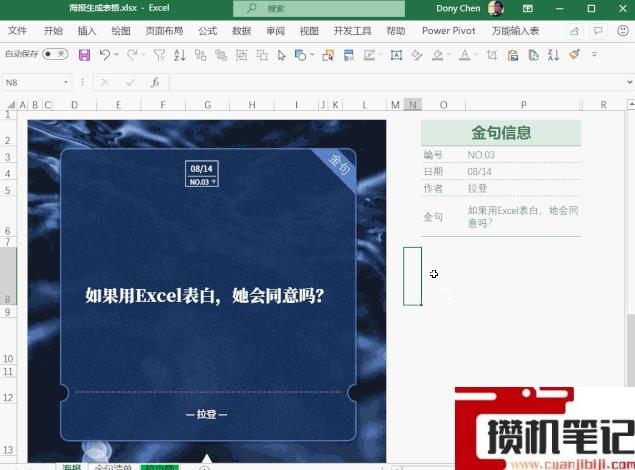Viewport: 635px width, 470px height.
Task: Click the search box in title bar
Action: pyautogui.click(x=319, y=9)
